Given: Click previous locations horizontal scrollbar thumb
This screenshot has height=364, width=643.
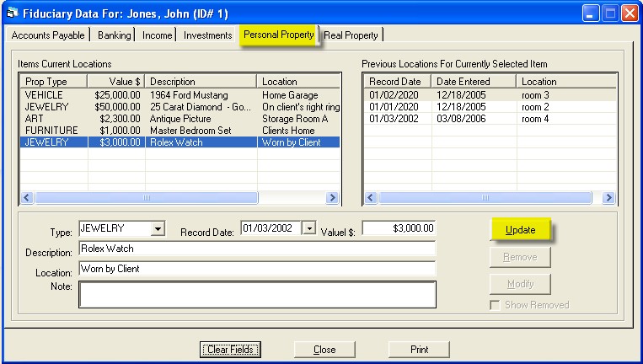Looking at the screenshot, I should pos(485,197).
